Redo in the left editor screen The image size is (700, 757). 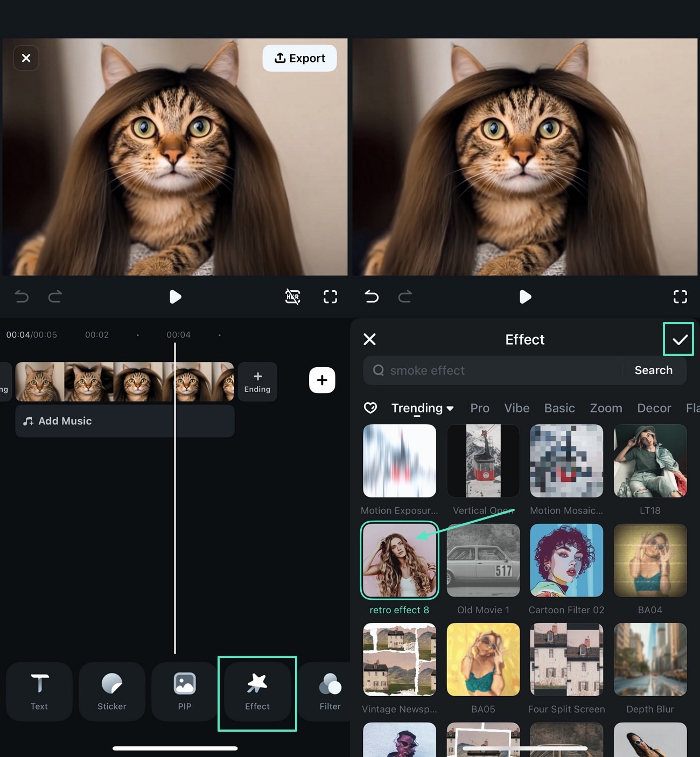coord(55,297)
